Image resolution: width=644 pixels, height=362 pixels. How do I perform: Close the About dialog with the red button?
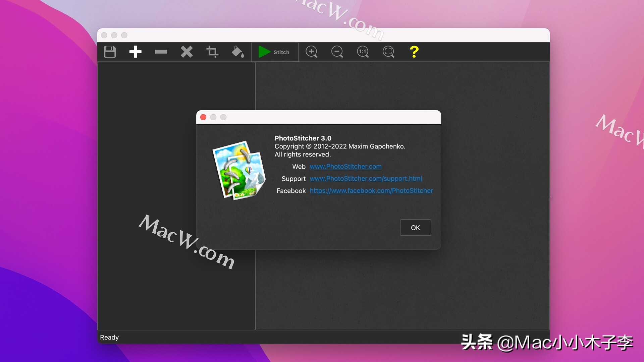(203, 117)
